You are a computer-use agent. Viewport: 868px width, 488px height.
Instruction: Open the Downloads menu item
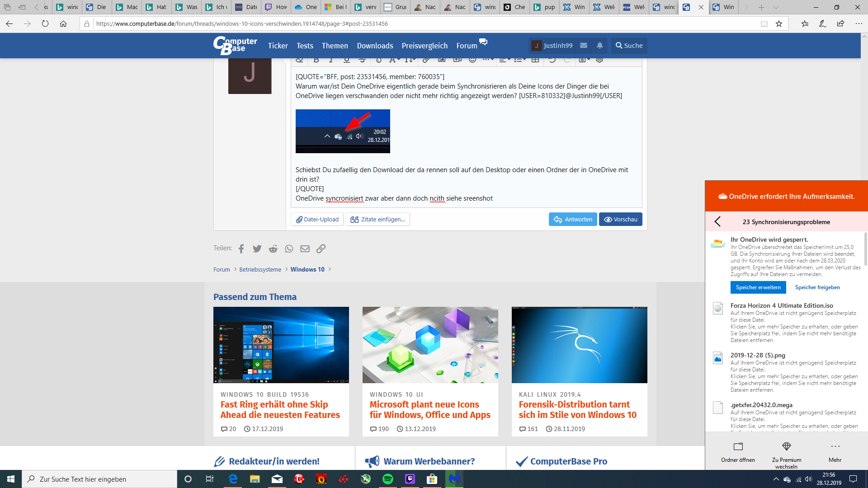[x=375, y=46]
